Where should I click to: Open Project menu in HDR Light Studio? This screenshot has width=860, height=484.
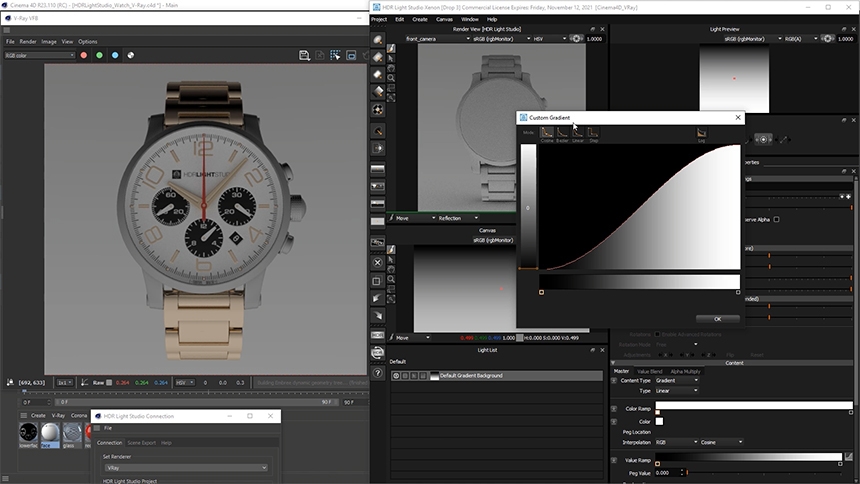point(379,19)
